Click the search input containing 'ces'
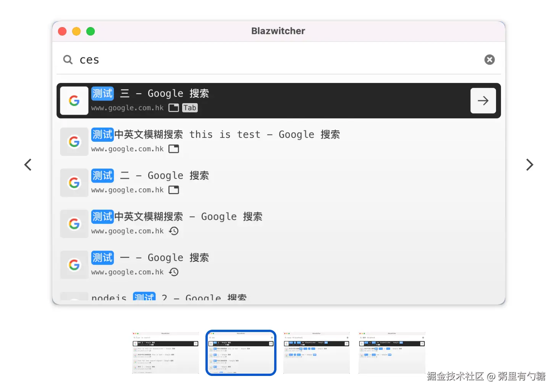This screenshot has width=556, height=392. click(x=279, y=60)
